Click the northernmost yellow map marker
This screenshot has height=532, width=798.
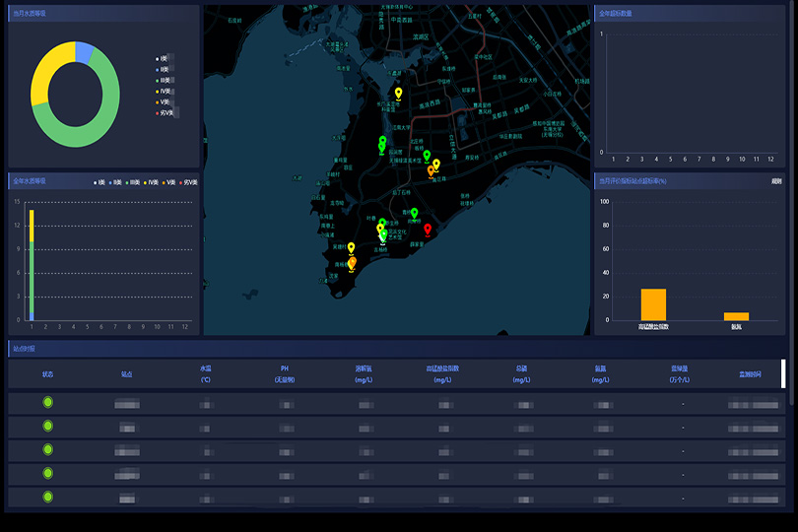tap(398, 94)
